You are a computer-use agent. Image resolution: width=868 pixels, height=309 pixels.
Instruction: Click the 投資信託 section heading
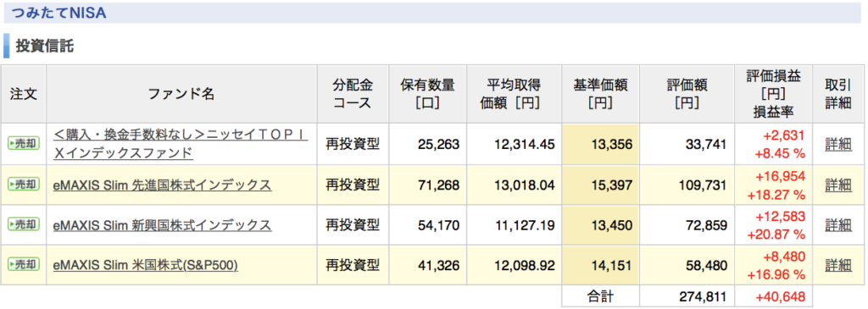44,47
